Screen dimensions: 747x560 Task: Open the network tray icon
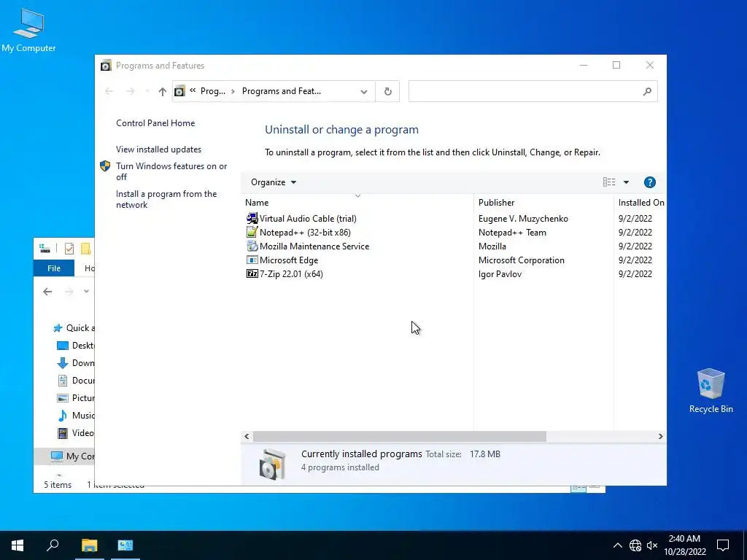click(x=635, y=545)
